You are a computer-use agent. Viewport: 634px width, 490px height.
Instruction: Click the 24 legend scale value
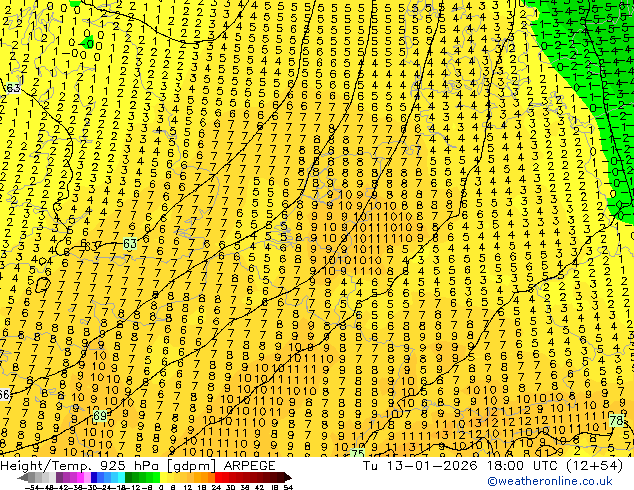[x=216, y=488]
